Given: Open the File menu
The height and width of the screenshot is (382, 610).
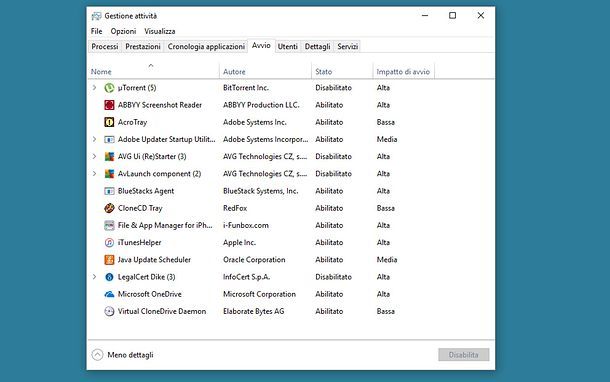Looking at the screenshot, I should click(96, 31).
